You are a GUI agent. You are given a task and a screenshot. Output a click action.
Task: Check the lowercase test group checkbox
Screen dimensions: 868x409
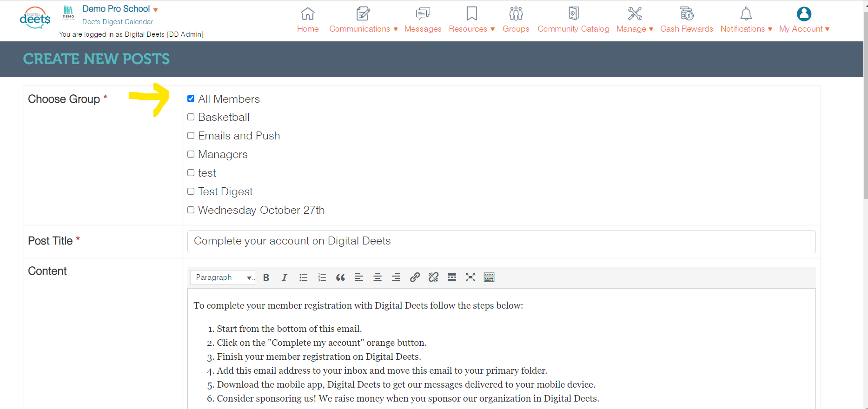click(x=191, y=173)
